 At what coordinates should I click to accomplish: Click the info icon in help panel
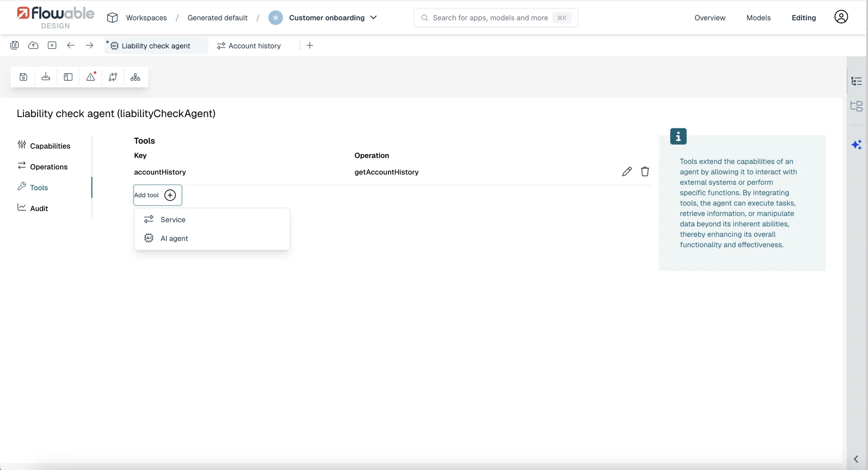click(x=678, y=136)
